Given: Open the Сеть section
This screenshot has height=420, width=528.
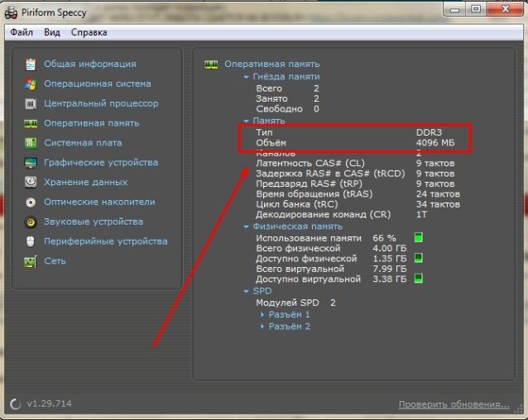Looking at the screenshot, I should (55, 261).
